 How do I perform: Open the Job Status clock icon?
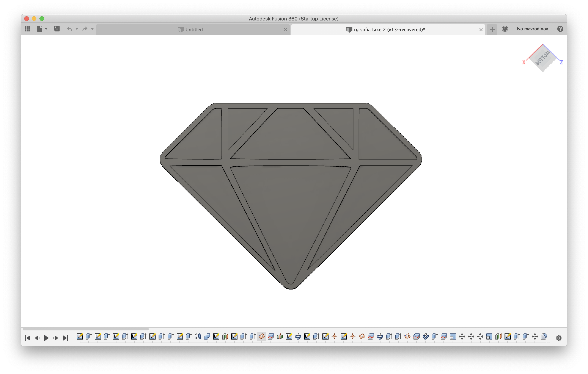coord(505,29)
